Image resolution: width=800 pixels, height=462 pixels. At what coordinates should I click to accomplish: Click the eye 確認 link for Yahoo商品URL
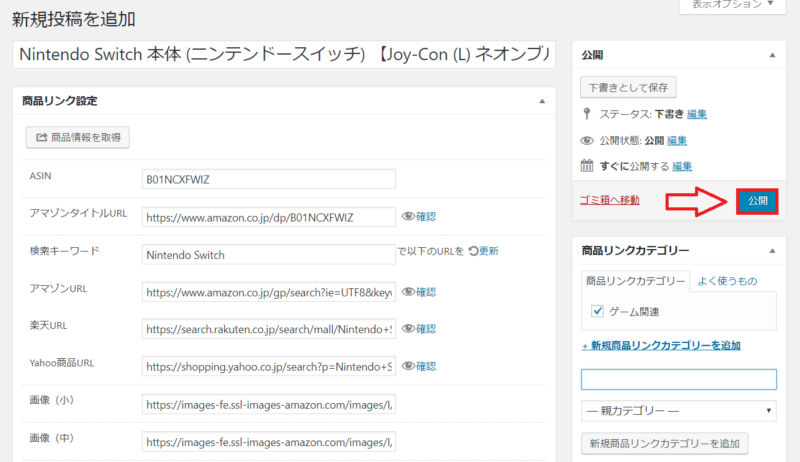[x=419, y=366]
